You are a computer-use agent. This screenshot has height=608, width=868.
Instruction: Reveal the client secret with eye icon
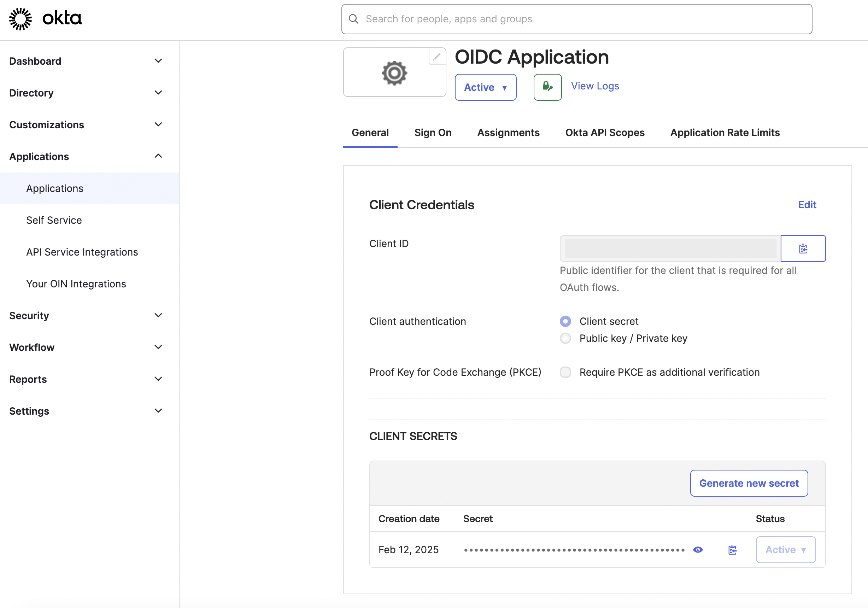[x=698, y=550]
